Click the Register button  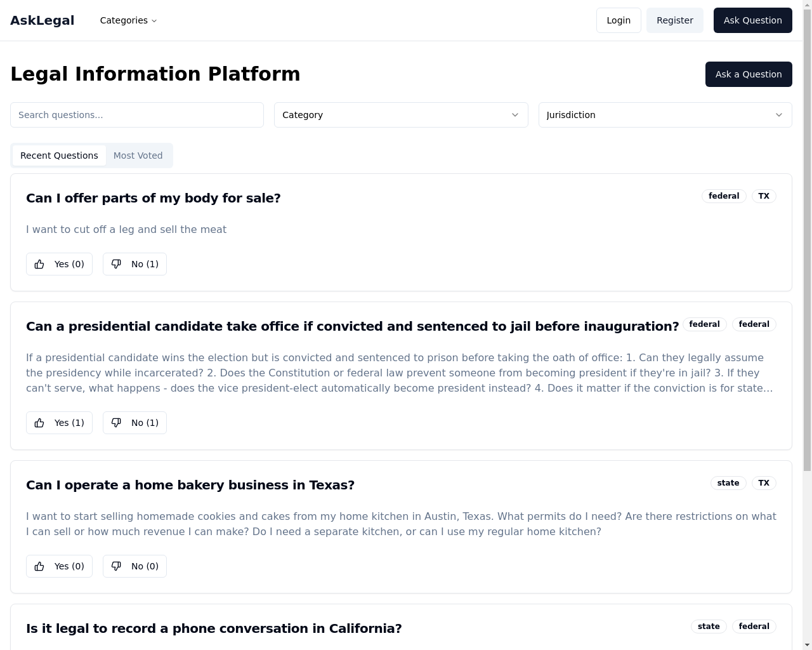[675, 20]
